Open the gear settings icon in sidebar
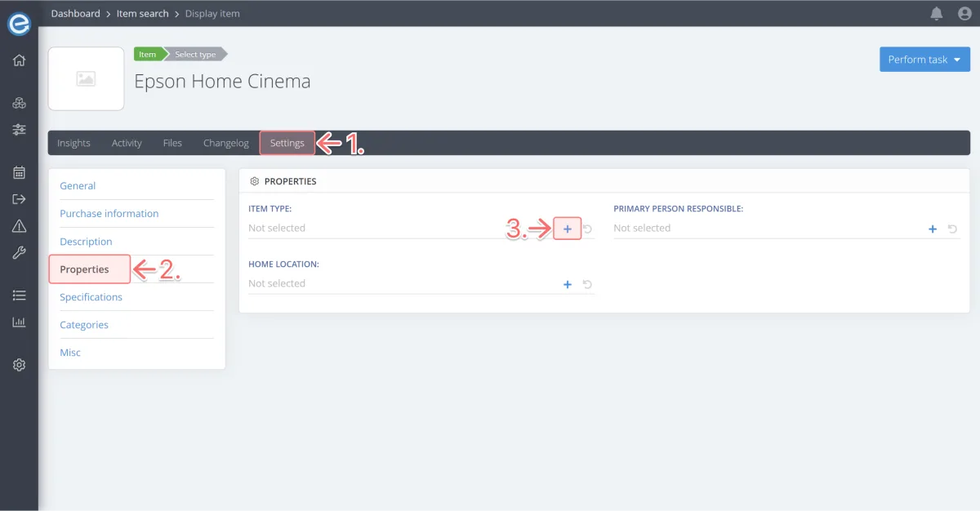This screenshot has width=980, height=511. click(x=19, y=365)
